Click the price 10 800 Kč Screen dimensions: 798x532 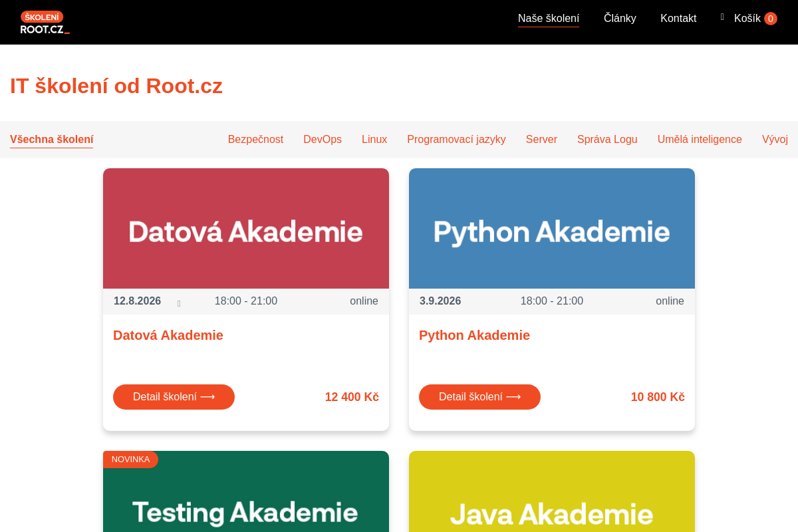pyautogui.click(x=658, y=397)
